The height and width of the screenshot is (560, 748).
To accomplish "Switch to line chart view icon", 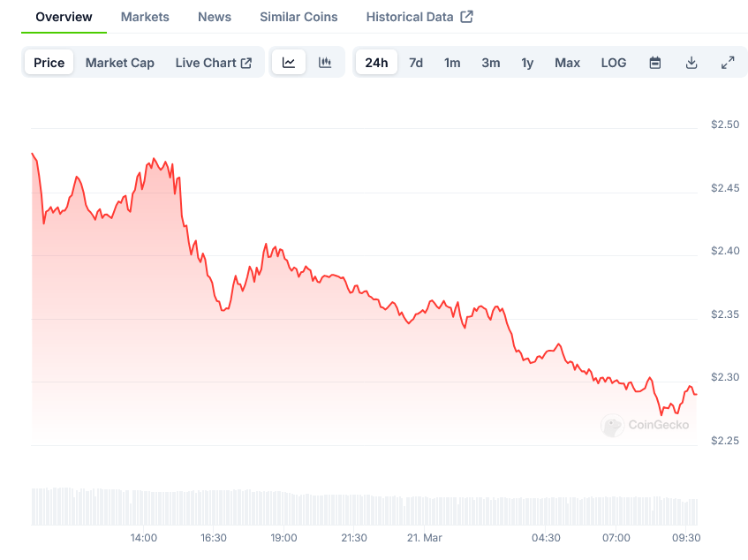I will [289, 63].
